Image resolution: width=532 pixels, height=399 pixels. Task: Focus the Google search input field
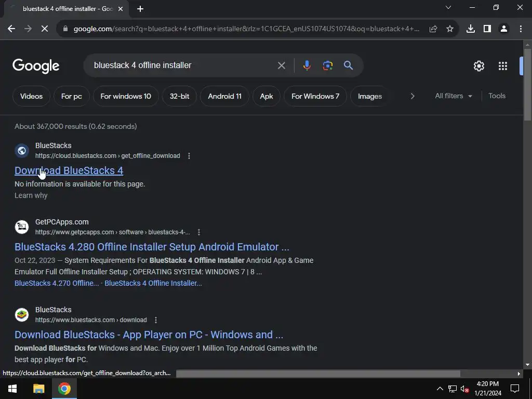[x=183, y=65]
